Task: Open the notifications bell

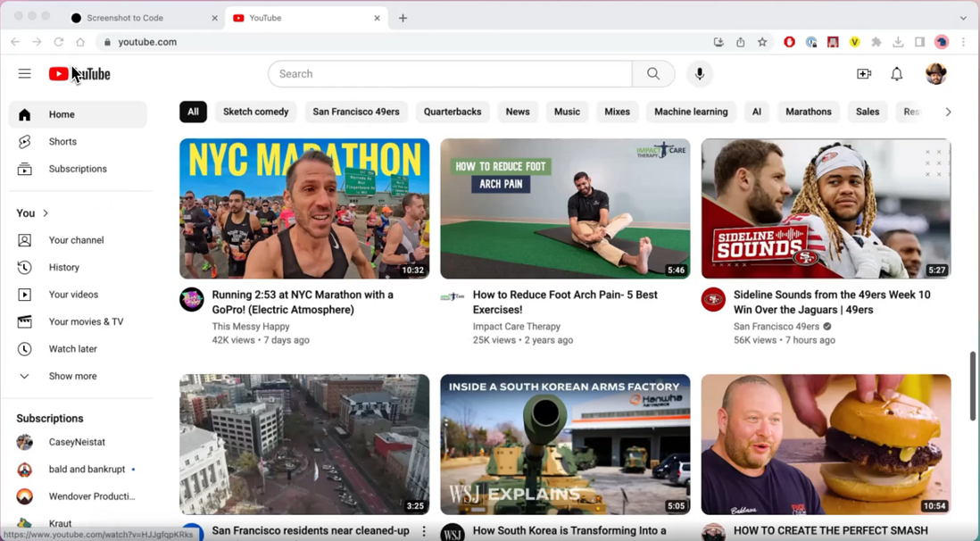Action: (x=897, y=74)
